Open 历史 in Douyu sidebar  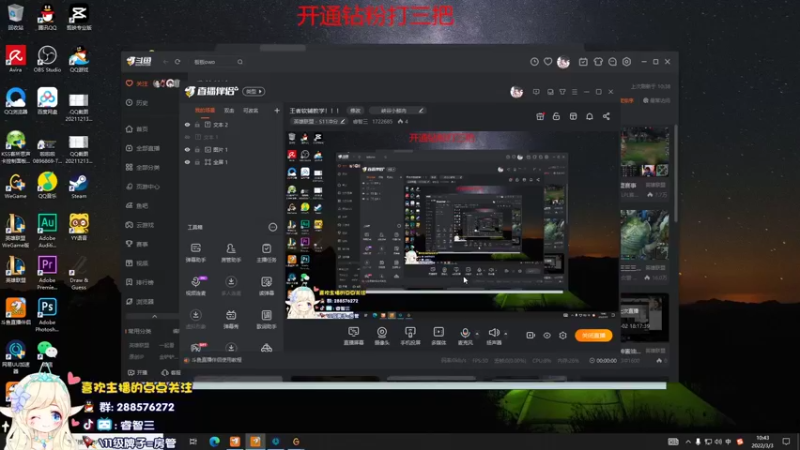(x=137, y=103)
